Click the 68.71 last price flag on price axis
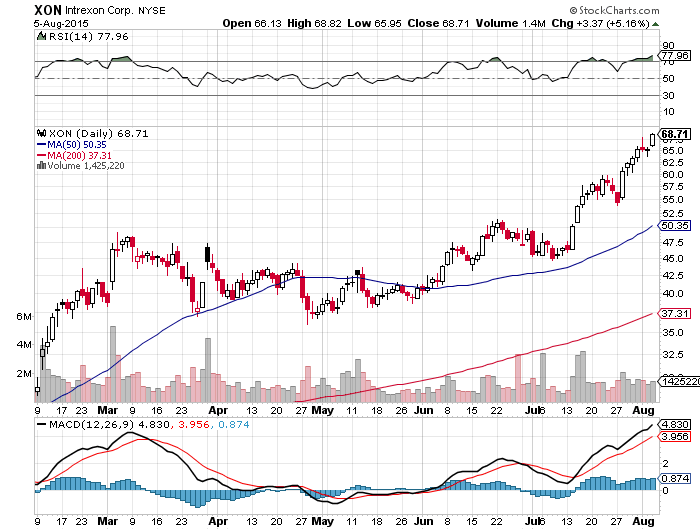Viewport: 700px width, 530px height. [x=675, y=134]
